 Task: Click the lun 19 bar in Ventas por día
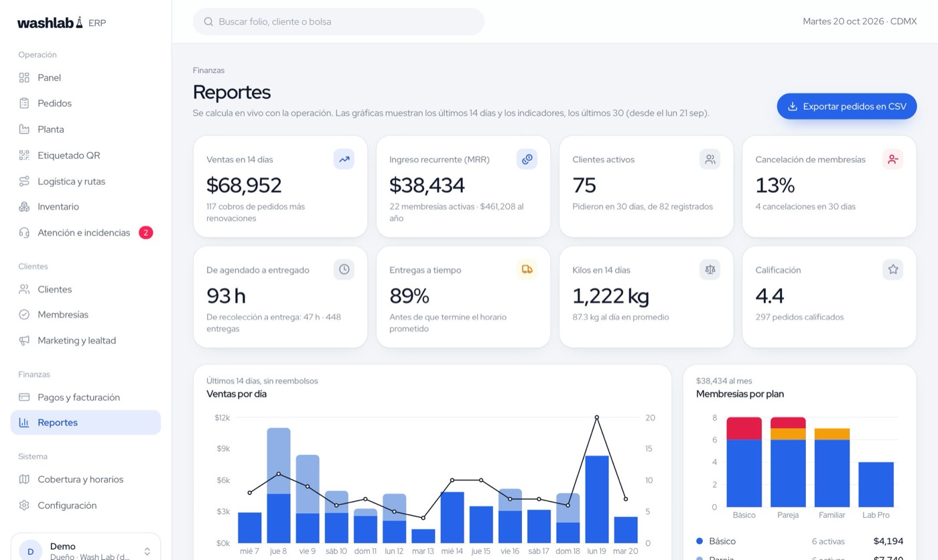click(x=597, y=499)
